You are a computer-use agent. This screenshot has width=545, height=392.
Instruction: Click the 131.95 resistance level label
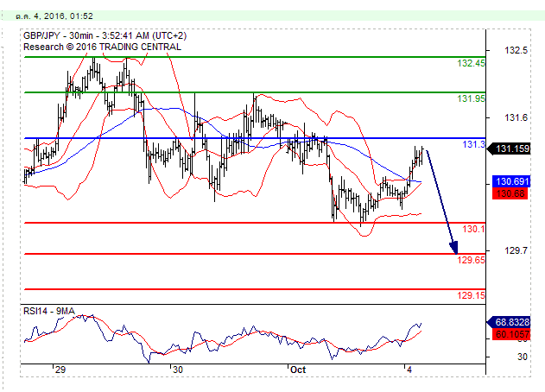(x=471, y=98)
